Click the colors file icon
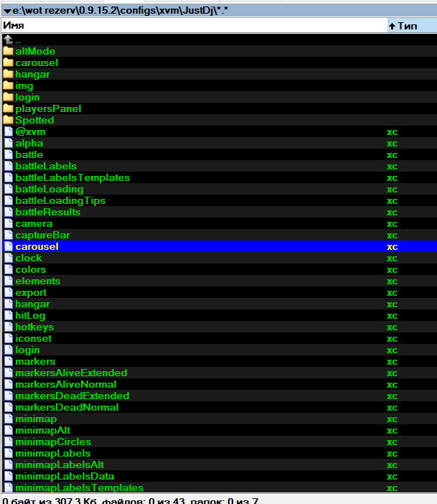The image size is (437, 504). click(x=9, y=269)
